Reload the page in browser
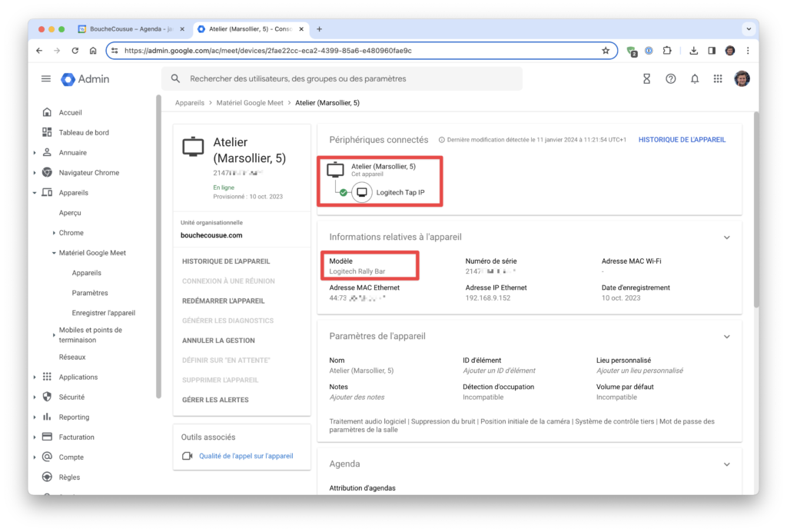Screen dimensions: 787x532 tap(75, 51)
